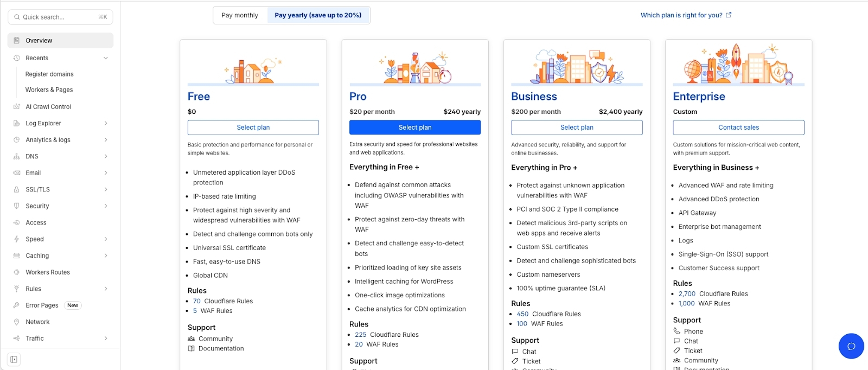Collapse the Recents section chevron
The image size is (868, 370).
pyautogui.click(x=106, y=58)
